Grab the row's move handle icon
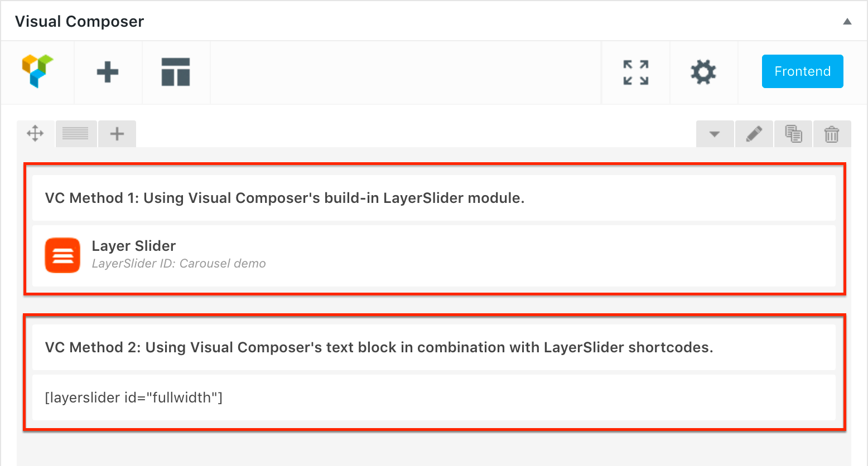The width and height of the screenshot is (868, 466). click(x=35, y=134)
